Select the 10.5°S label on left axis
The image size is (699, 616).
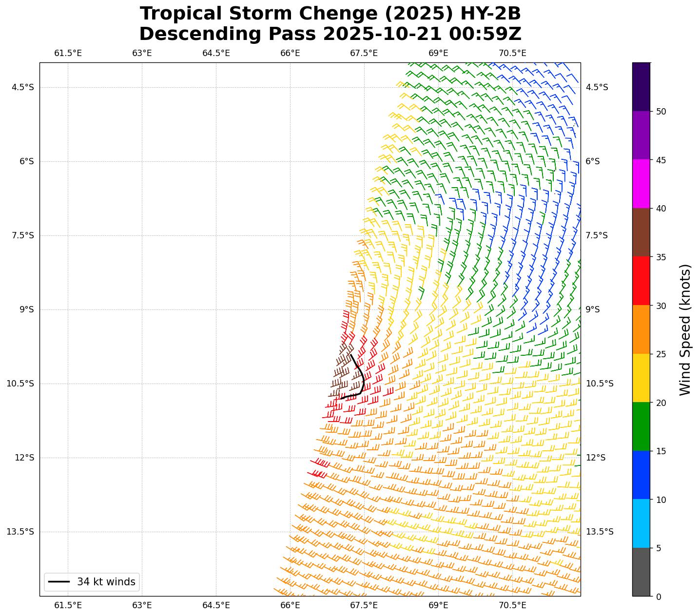click(x=20, y=384)
